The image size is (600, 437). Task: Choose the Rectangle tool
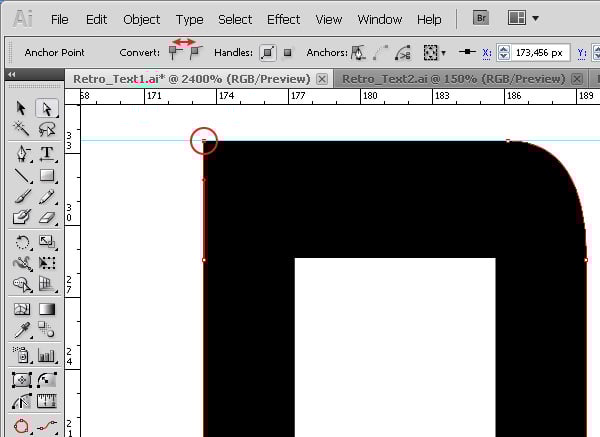click(46, 175)
